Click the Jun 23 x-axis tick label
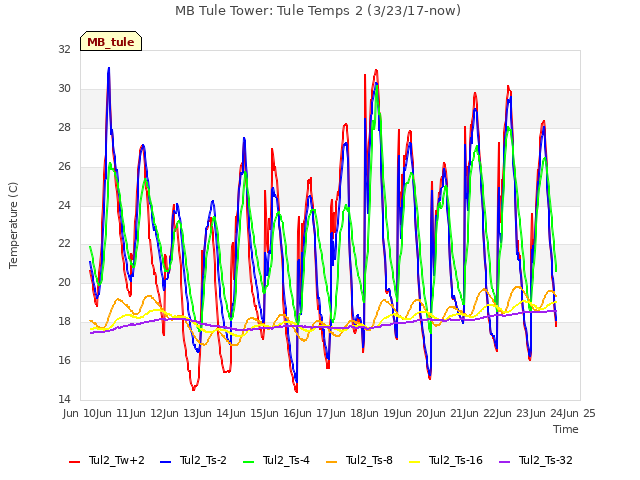This screenshot has height=480, width=640. click(x=513, y=413)
